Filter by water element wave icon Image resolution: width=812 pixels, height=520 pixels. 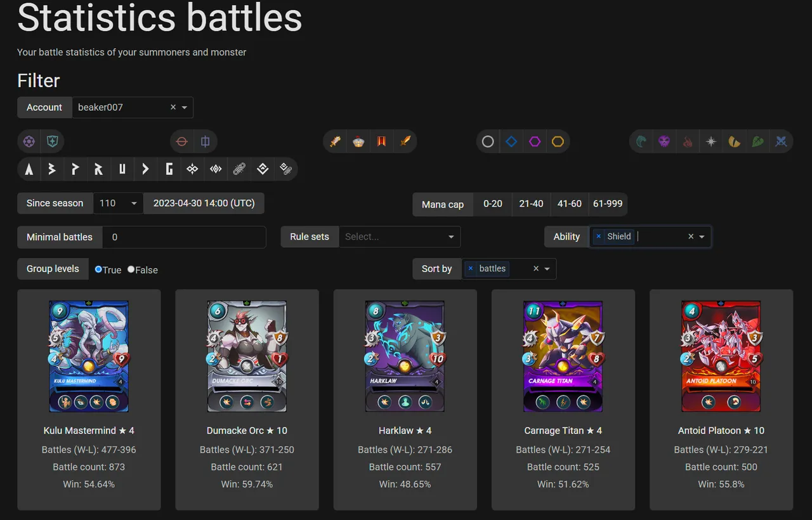click(641, 141)
